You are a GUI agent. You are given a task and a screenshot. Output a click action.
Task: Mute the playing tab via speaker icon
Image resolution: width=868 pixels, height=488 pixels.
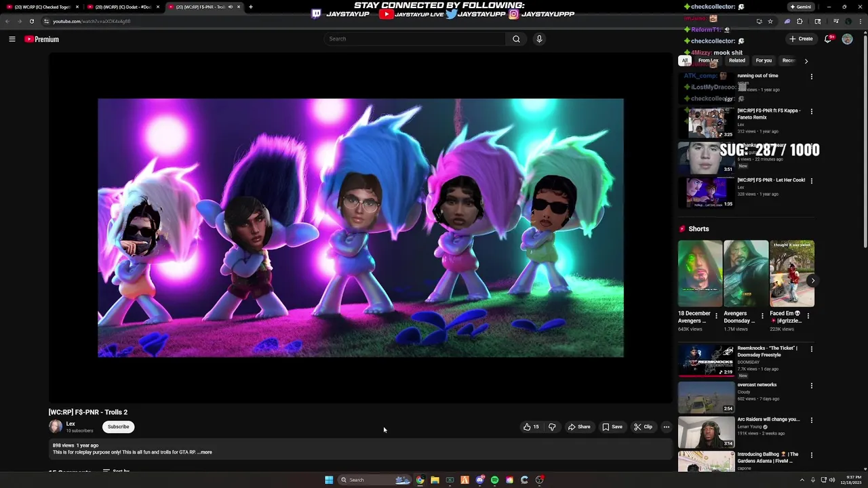[x=231, y=7]
